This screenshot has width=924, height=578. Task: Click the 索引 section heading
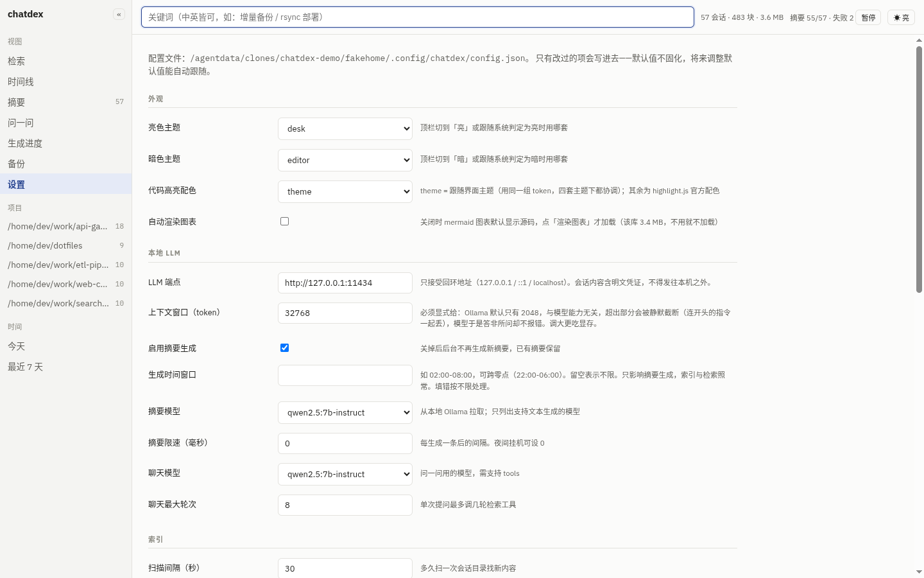(156, 539)
